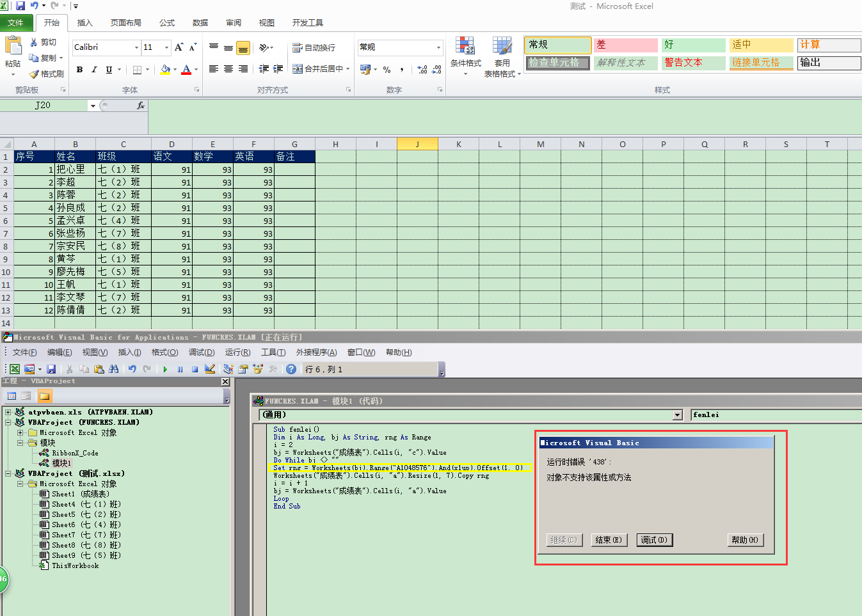Screen dimensions: 862x616
Task: Toggle Design Mode icon in VBA toolbar
Action: click(210, 369)
